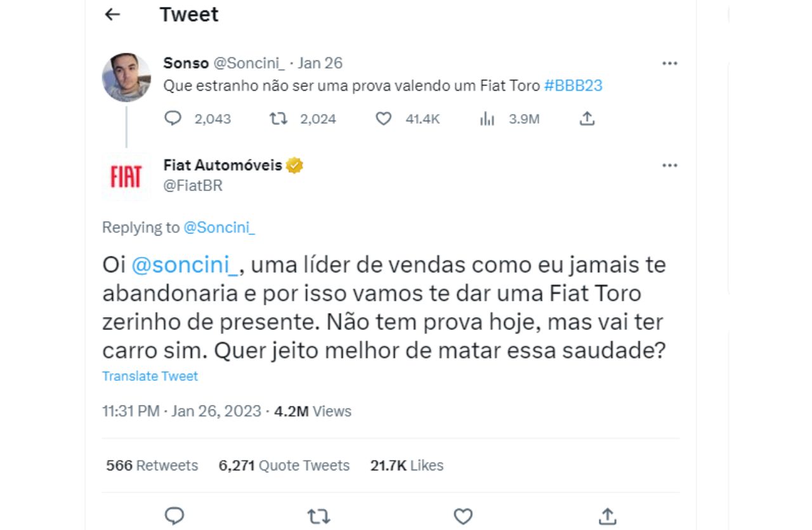Share Fiat's tweet with bottom share icon
The height and width of the screenshot is (530, 812).
[x=607, y=516]
